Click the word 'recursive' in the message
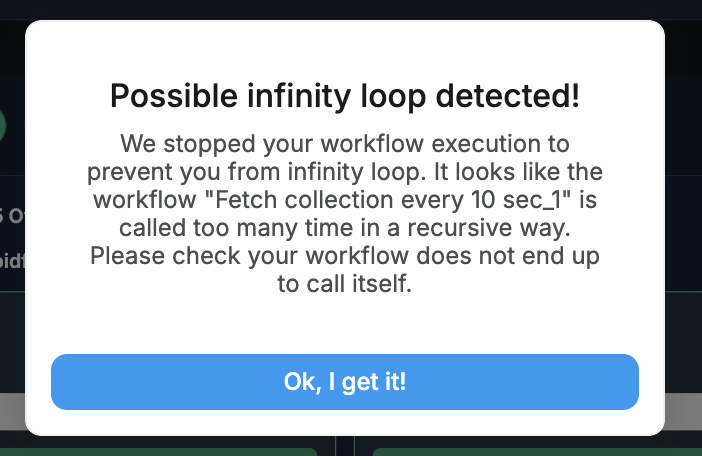The width and height of the screenshot is (702, 456). (460, 228)
